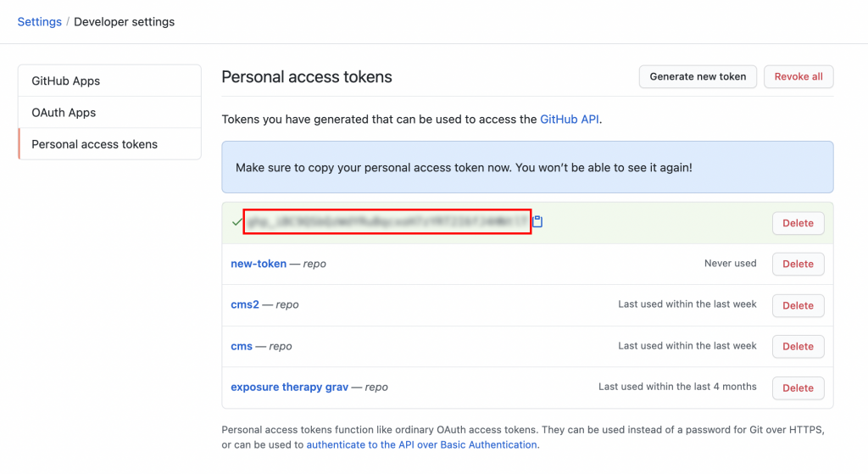
Task: Delete the exposure therapy grav token
Action: coord(798,388)
